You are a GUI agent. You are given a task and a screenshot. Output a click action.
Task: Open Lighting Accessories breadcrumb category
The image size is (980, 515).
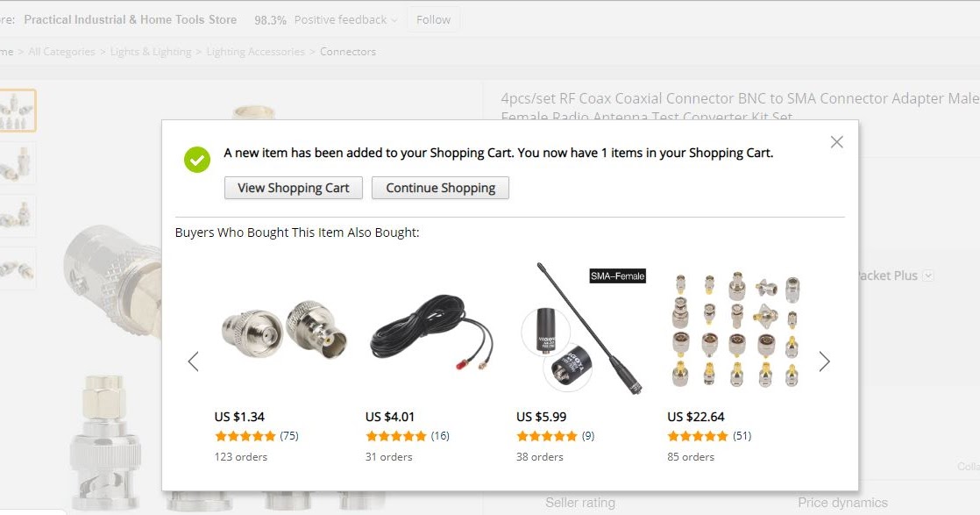(x=256, y=52)
